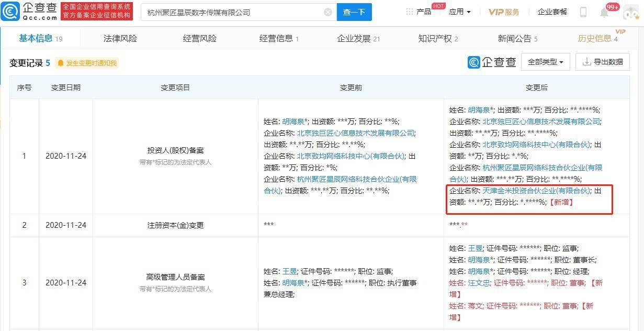
Task: Click the 查一下 search button
Action: 354,12
